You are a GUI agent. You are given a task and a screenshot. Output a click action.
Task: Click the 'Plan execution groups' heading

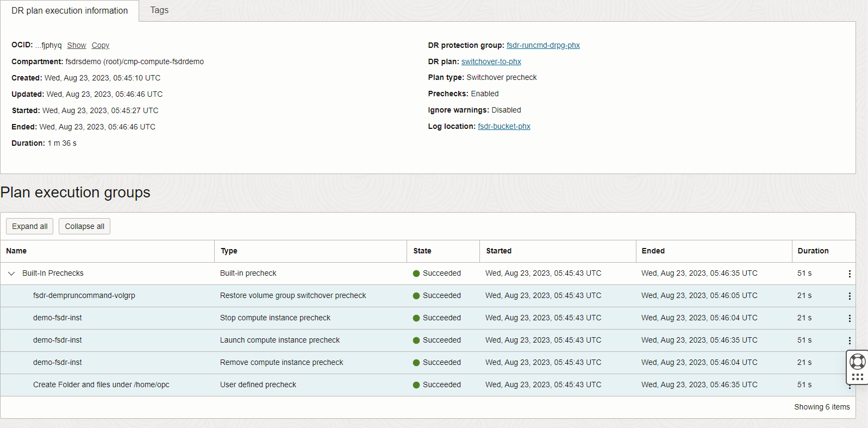coord(76,193)
